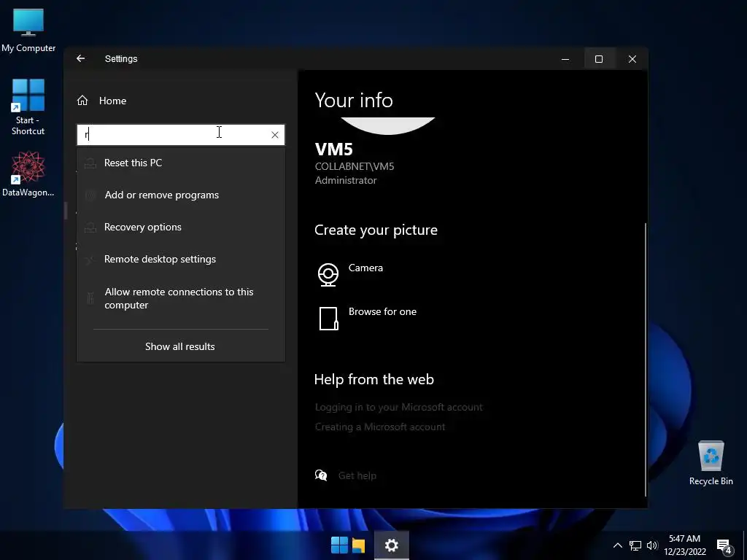
Task: Select Allow remote connections to this computer
Action: [x=181, y=298]
